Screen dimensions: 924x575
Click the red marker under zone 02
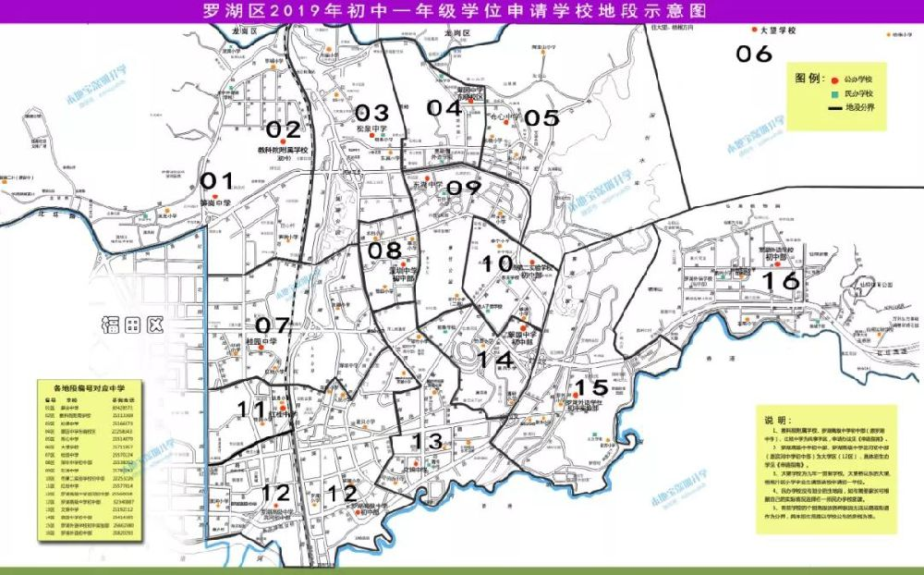pyautogui.click(x=284, y=141)
